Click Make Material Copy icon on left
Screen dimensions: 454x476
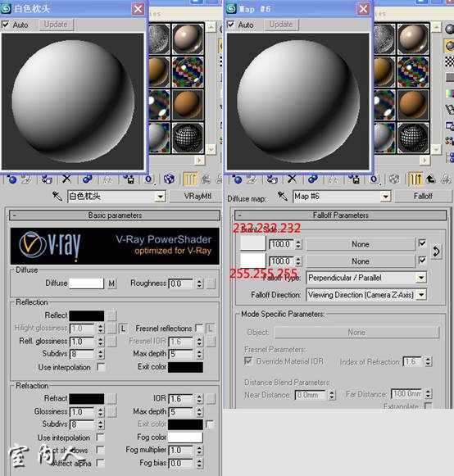[x=88, y=179]
